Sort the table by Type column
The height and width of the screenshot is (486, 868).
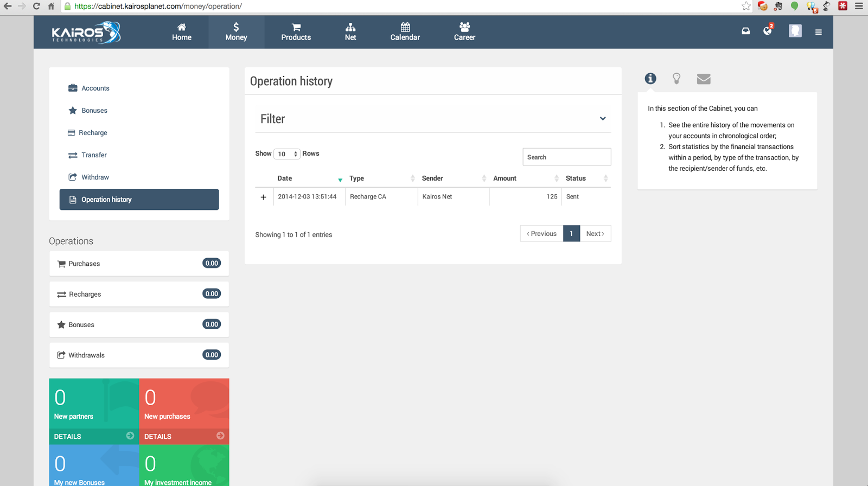(381, 178)
